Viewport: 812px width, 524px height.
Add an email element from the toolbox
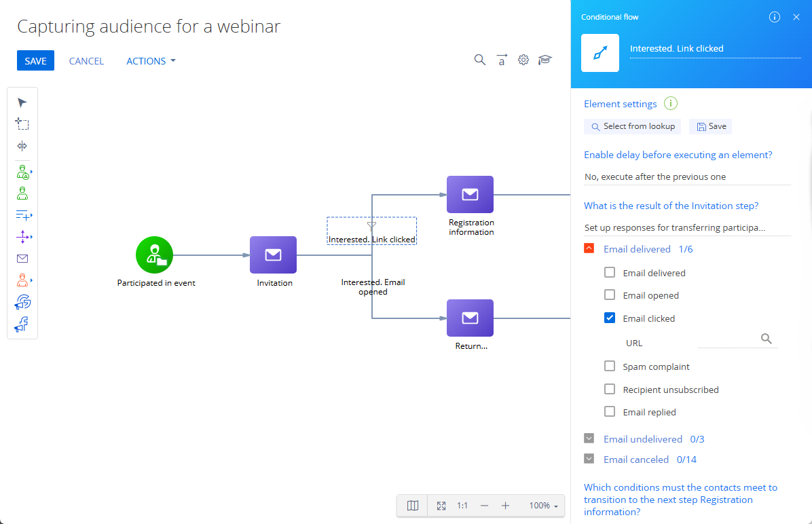(x=22, y=259)
